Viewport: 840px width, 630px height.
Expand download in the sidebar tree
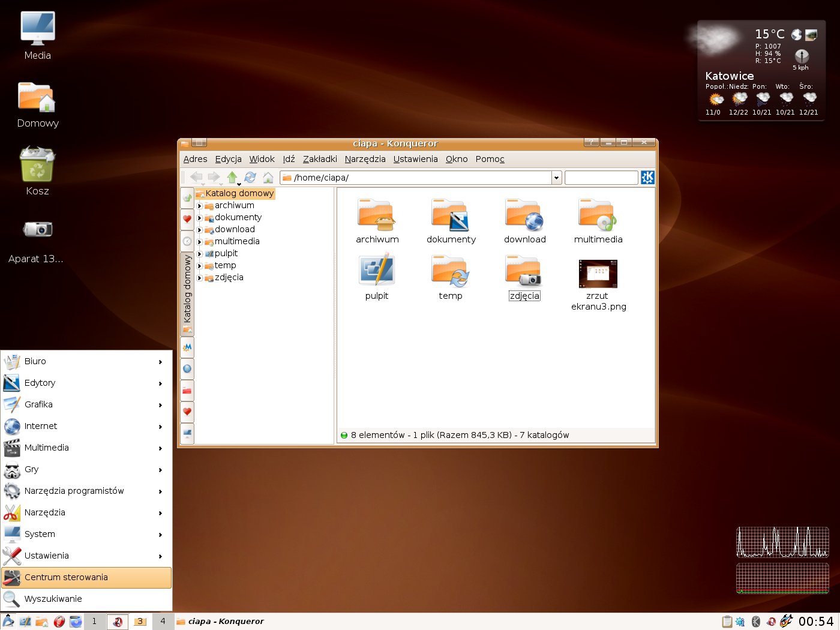tap(200, 230)
